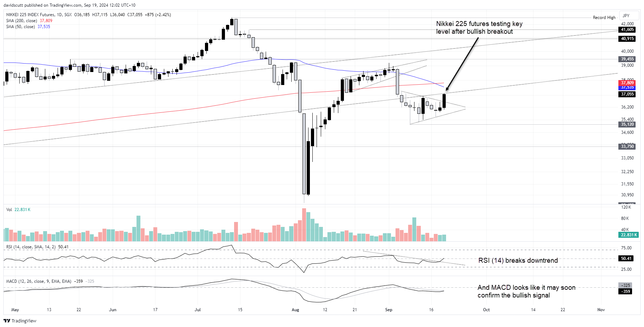
Task: Click the grey -325 MACD signal tag
Action: click(x=625, y=286)
